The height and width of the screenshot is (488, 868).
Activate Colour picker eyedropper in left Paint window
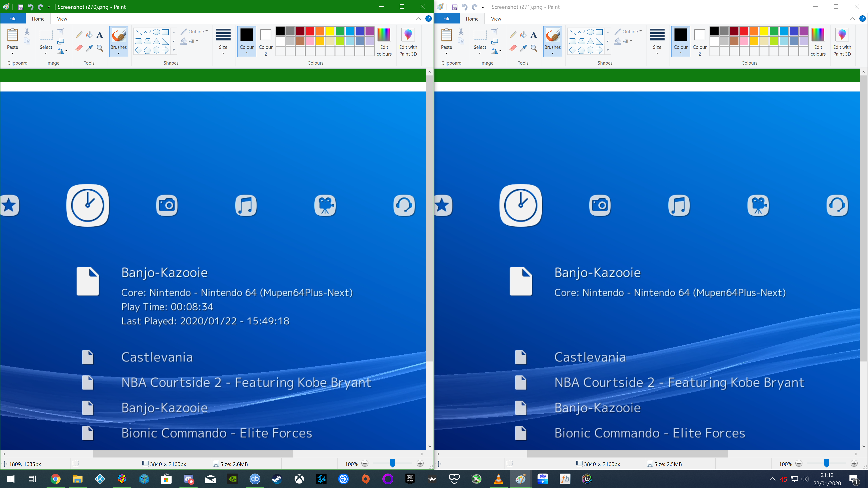[89, 48]
